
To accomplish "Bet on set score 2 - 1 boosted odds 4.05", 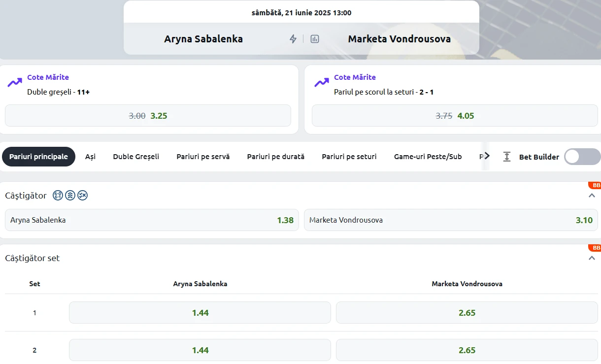I will click(x=455, y=116).
